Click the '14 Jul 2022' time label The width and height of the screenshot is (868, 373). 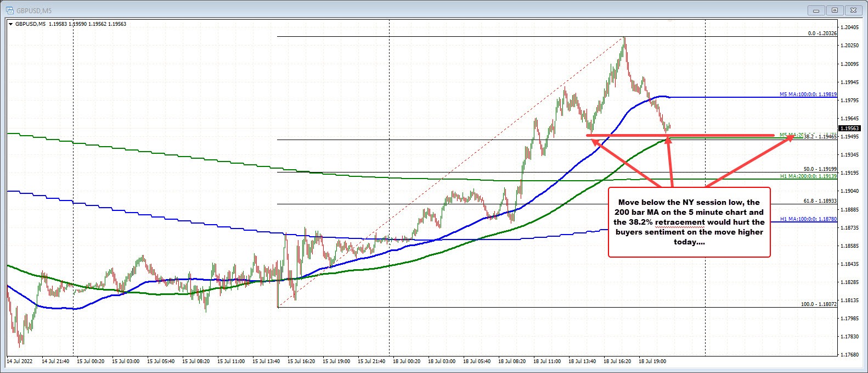[x=20, y=362]
